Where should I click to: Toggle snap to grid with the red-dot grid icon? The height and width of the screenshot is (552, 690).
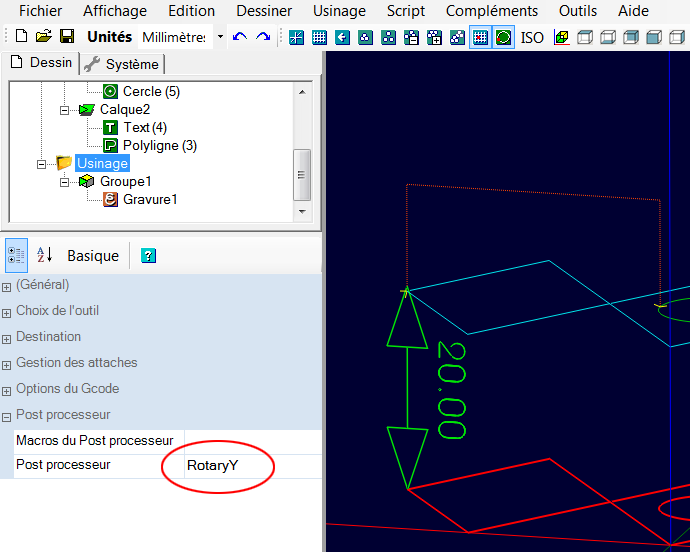point(480,37)
